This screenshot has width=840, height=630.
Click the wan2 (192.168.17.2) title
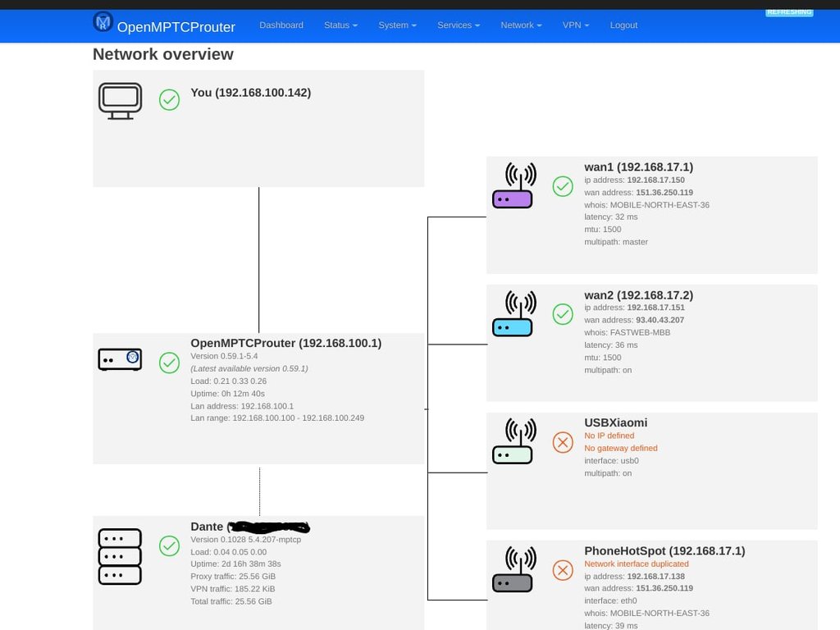point(638,295)
